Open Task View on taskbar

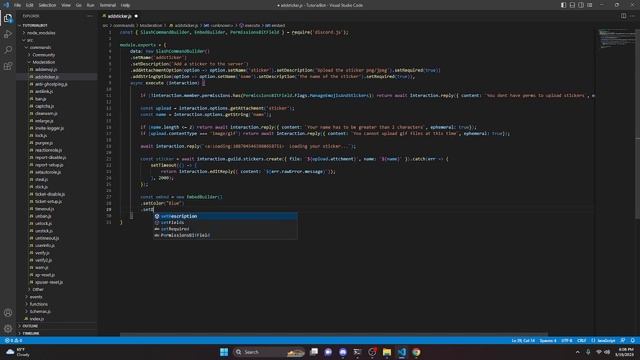point(314,352)
